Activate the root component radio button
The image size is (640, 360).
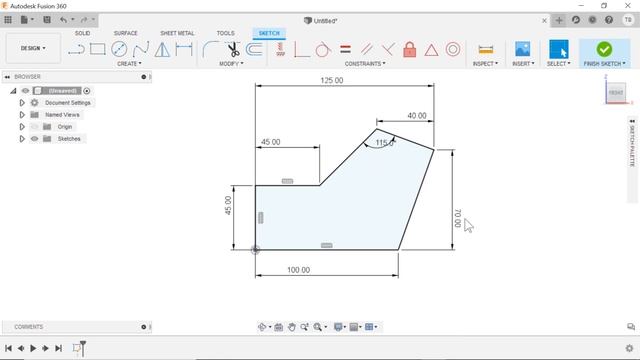coord(87,91)
